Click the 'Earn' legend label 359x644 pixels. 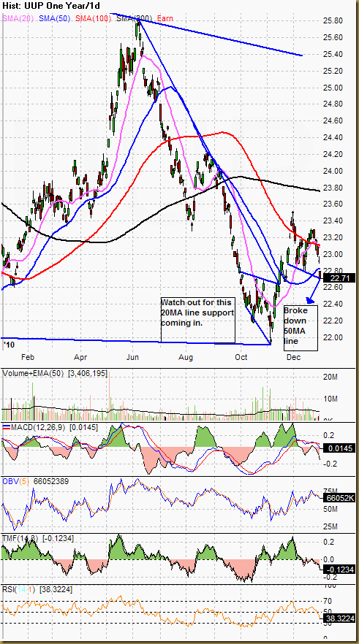[165, 18]
